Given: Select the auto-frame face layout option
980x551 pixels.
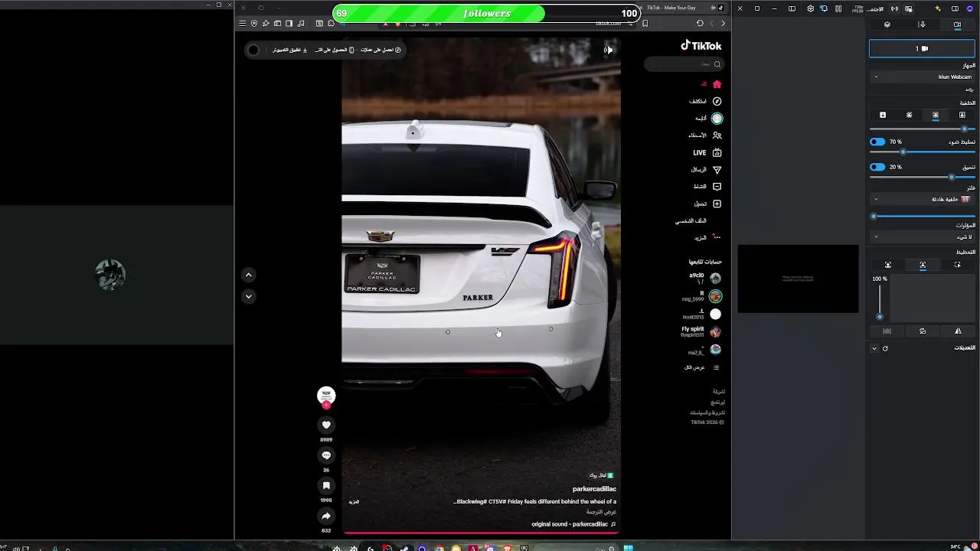Looking at the screenshot, I should [887, 265].
